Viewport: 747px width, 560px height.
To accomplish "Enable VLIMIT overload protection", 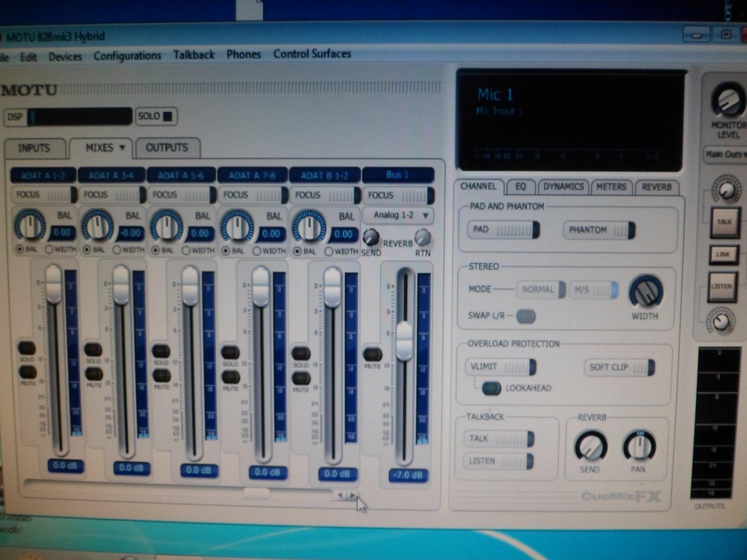I will tap(501, 367).
